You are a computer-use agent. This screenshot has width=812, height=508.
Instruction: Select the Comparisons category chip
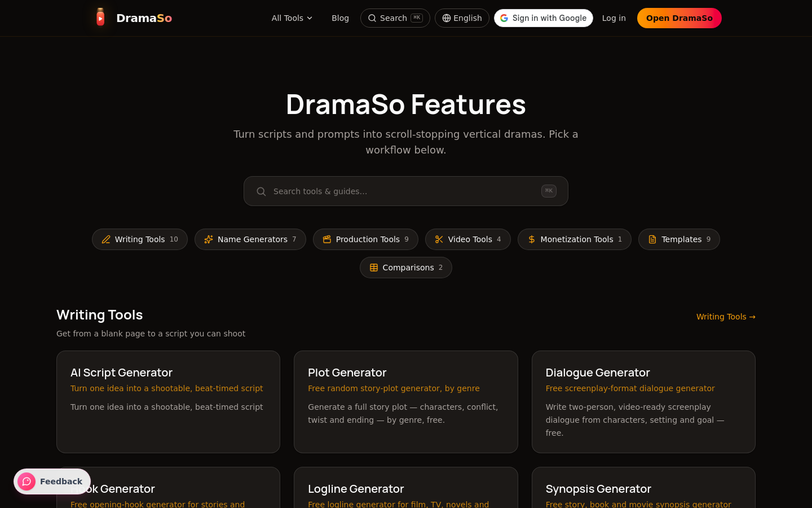point(405,268)
